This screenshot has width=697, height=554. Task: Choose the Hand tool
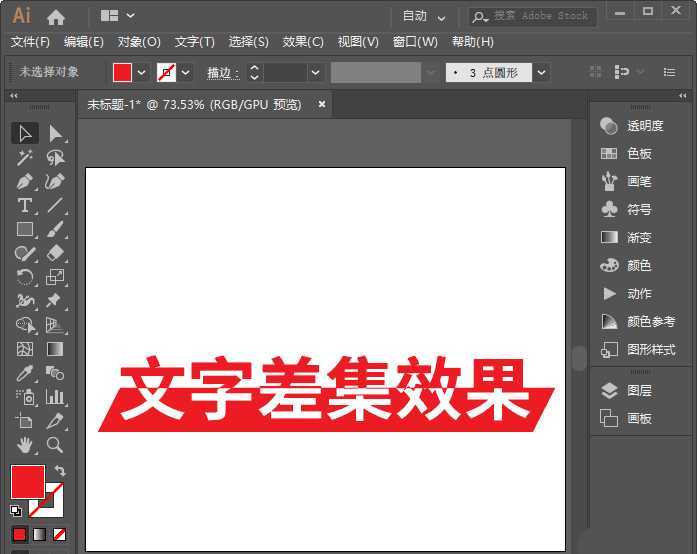25,445
